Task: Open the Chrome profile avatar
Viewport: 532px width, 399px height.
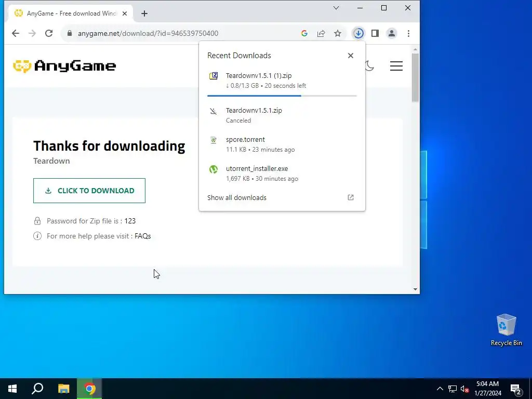Action: pos(392,33)
